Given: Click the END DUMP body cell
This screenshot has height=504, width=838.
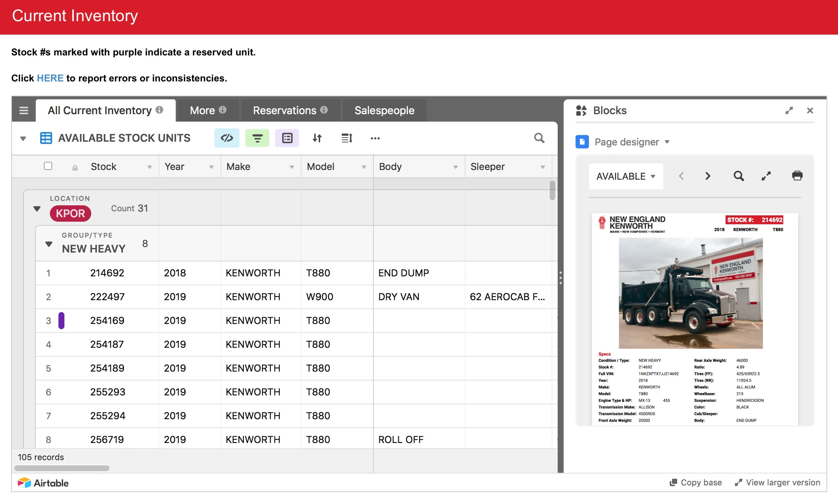Looking at the screenshot, I should pyautogui.click(x=419, y=273).
